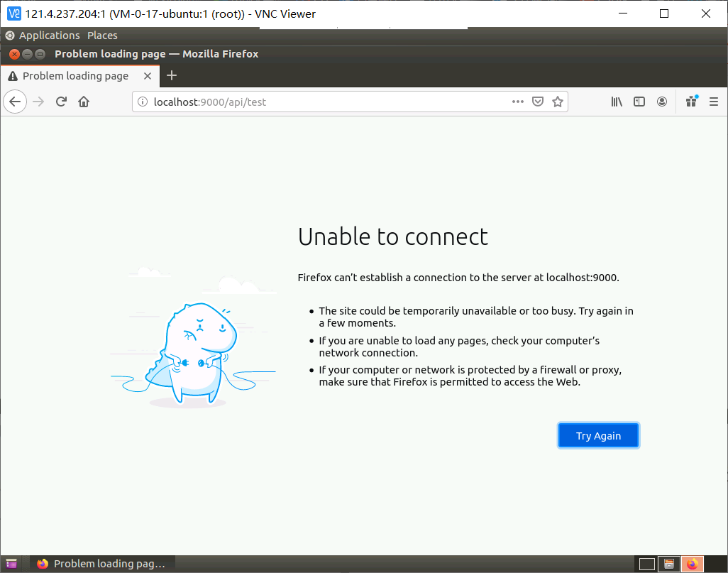Open the Firefox account icon

coord(662,102)
